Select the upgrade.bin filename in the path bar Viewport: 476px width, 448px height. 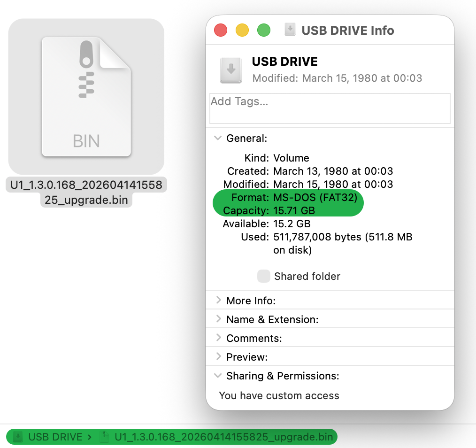[223, 437]
